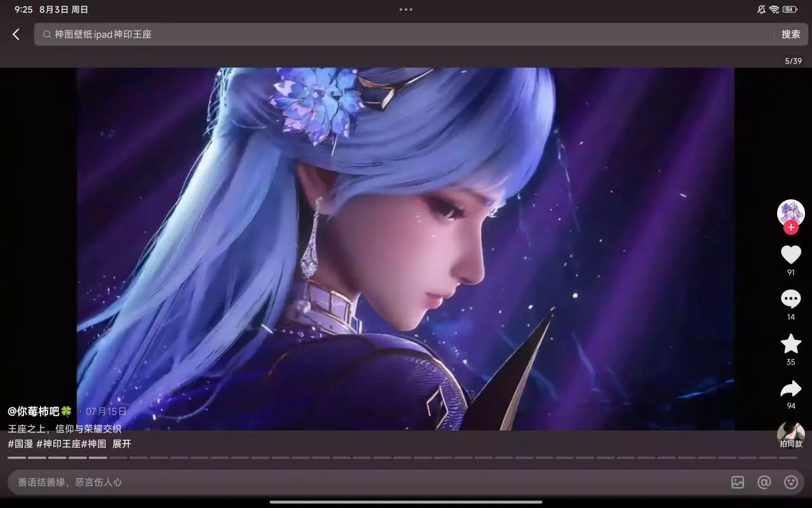Tap the magnifier icon in search bar
Screen dimensions: 812x508
pos(46,34)
